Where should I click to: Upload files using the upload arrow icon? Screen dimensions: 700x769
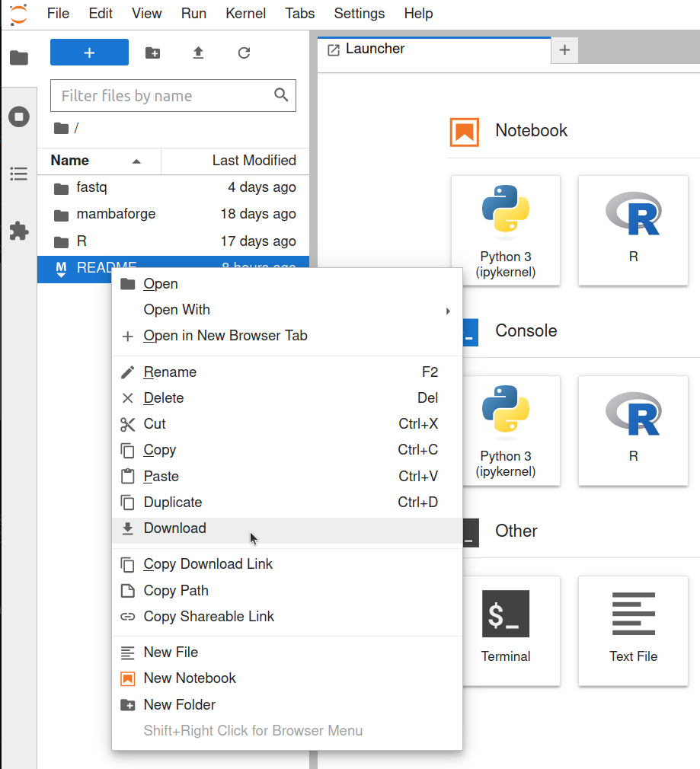pos(197,53)
